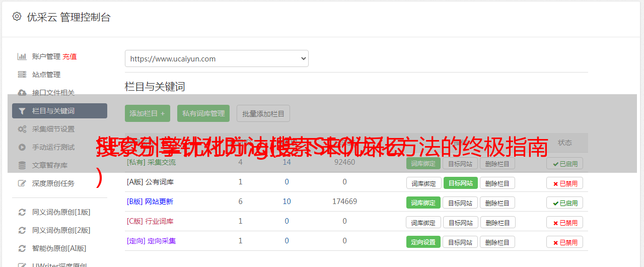The height and width of the screenshot is (267, 644).
Task: Click the gear icon beside 优采云 管理控制台
Action: [17, 17]
